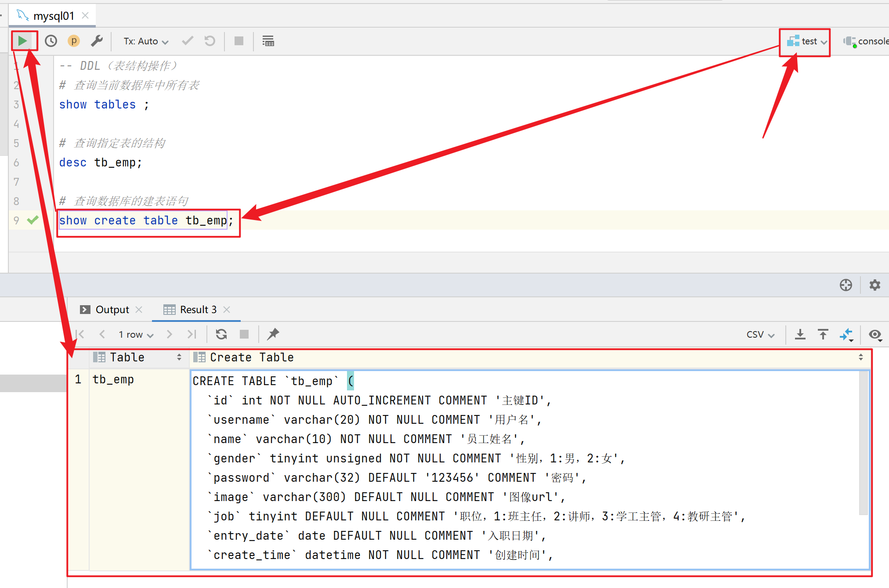Go to the first page of results

[x=80, y=334]
